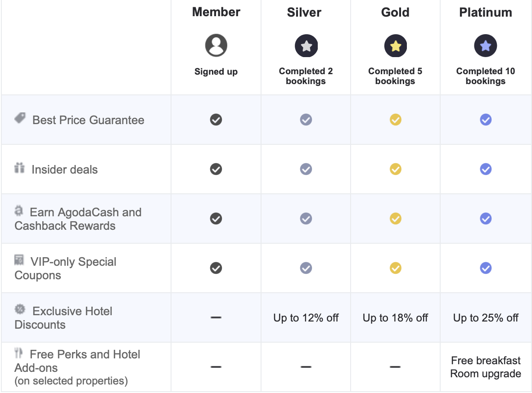Click the Exclusive Hotel Discounts badge icon
This screenshot has height=393, width=532.
pos(20,309)
